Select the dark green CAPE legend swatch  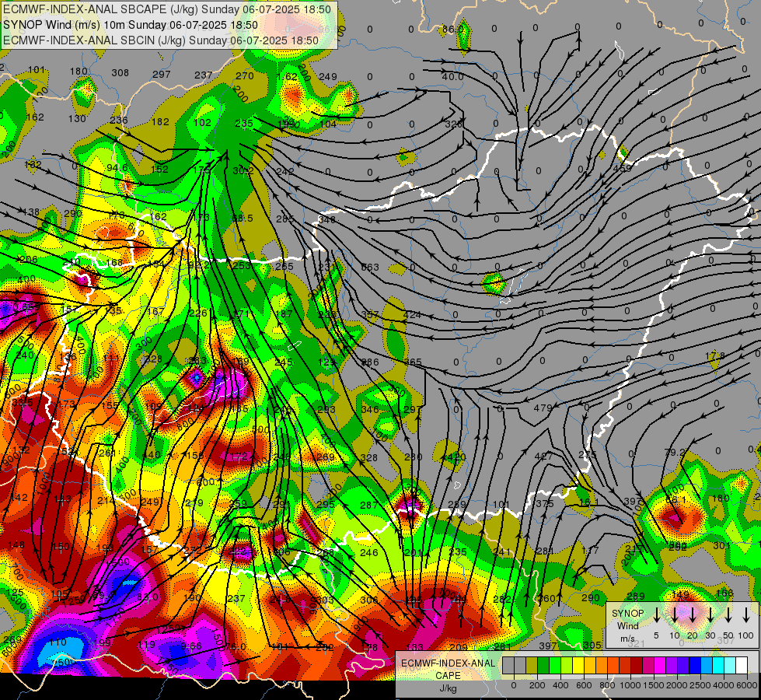[543, 665]
